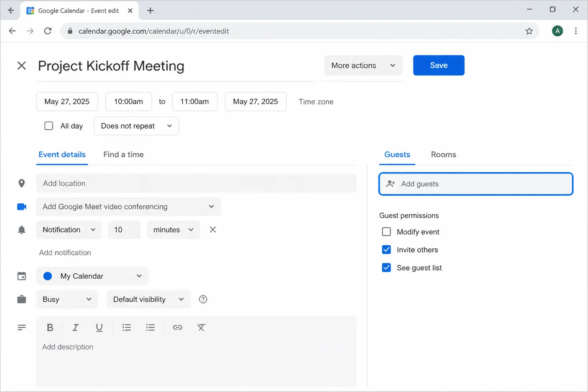Screen dimensions: 588x392
Task: Open the profile avatar A
Action: (x=557, y=31)
